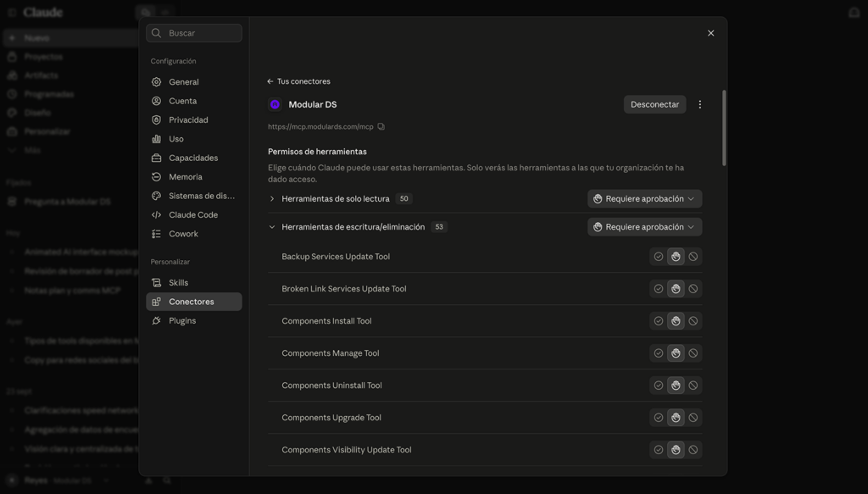The height and width of the screenshot is (494, 868).
Task: Open Claude Code settings page
Action: 194,214
